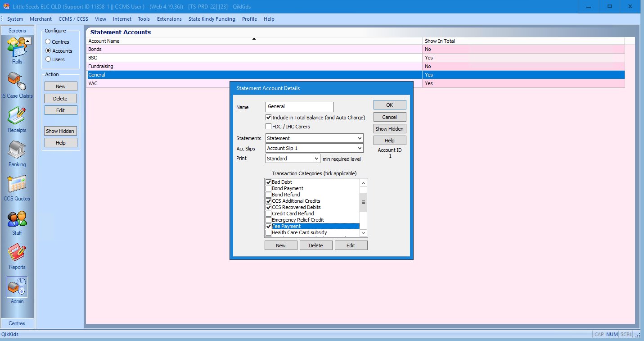This screenshot has height=341, width=644.
Task: Open the Receipts screen icon
Action: (17, 116)
